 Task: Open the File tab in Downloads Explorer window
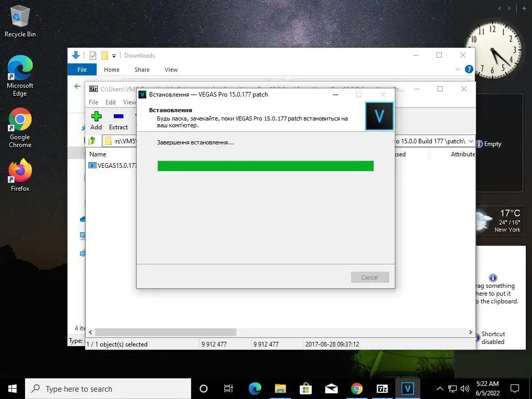point(82,70)
